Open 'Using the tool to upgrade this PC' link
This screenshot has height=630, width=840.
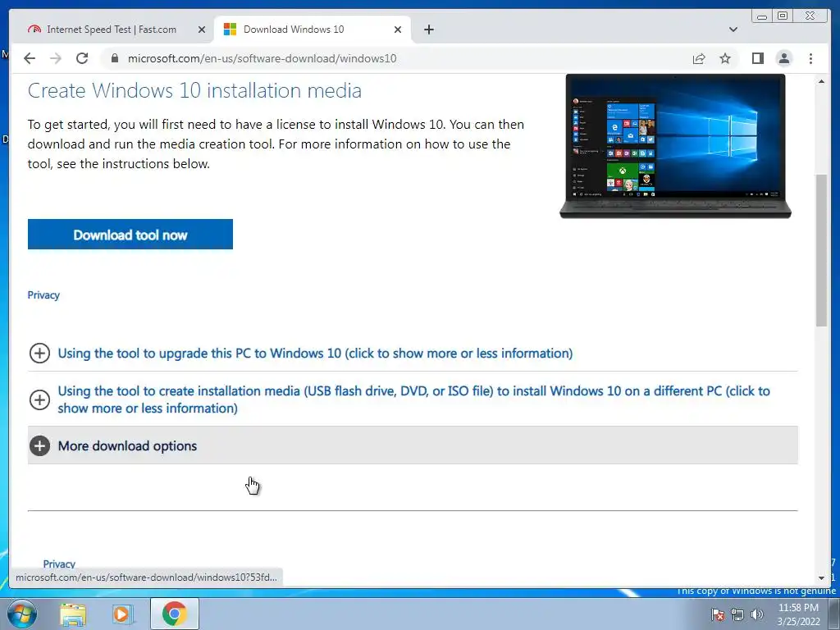tap(315, 354)
